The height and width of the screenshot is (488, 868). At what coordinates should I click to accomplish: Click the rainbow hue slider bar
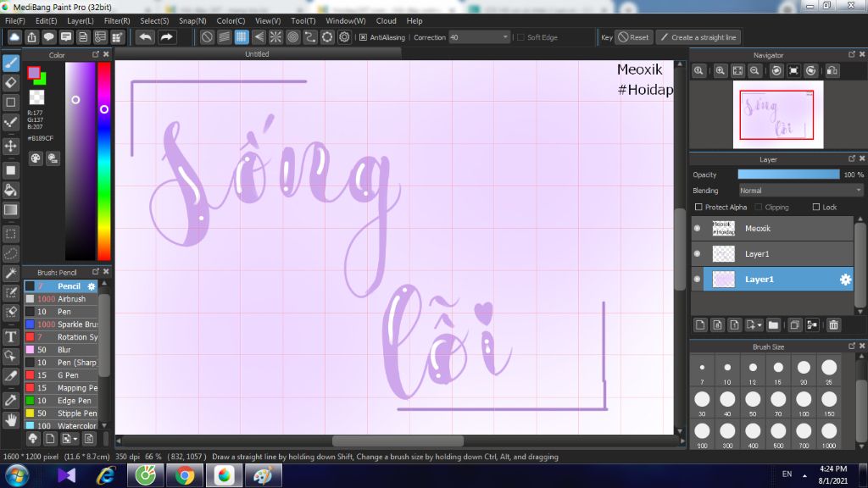click(104, 161)
